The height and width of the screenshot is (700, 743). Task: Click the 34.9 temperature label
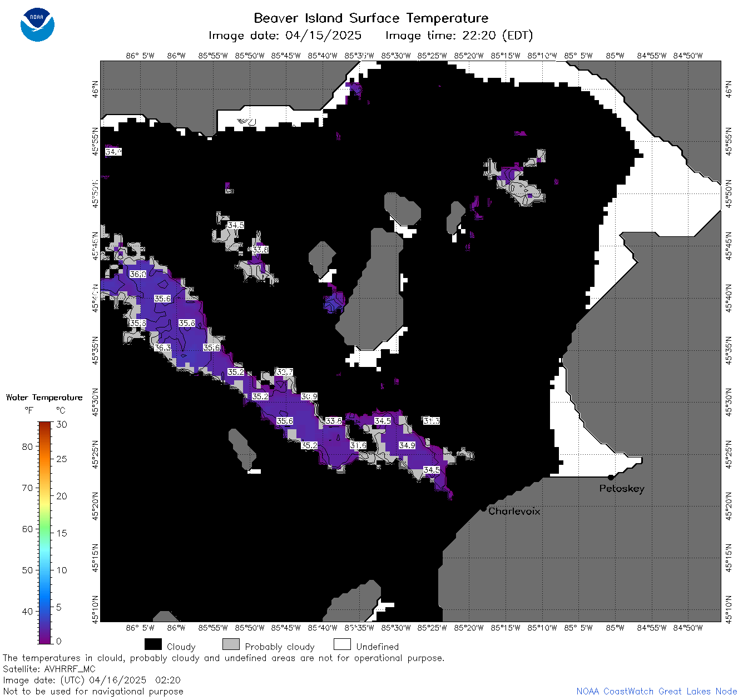tap(407, 445)
